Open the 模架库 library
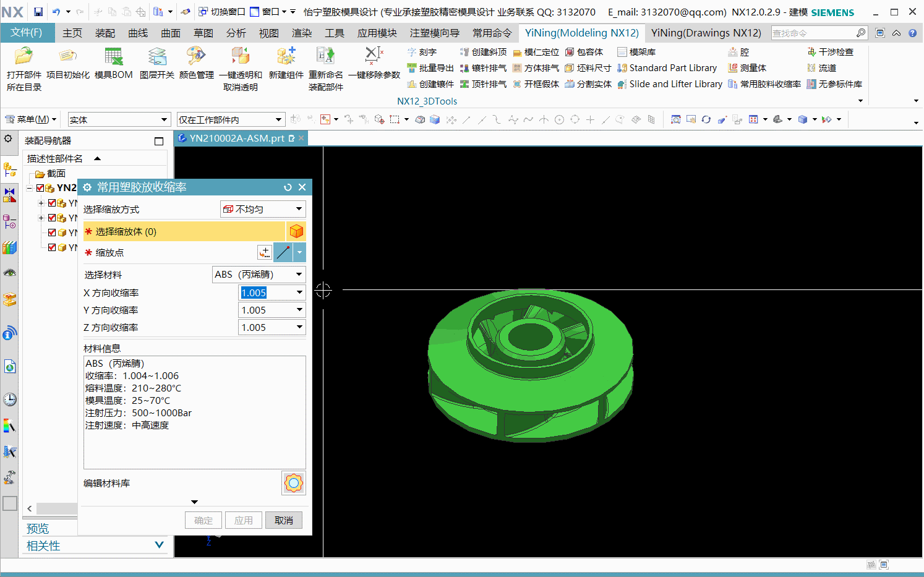This screenshot has height=577, width=924. point(636,52)
